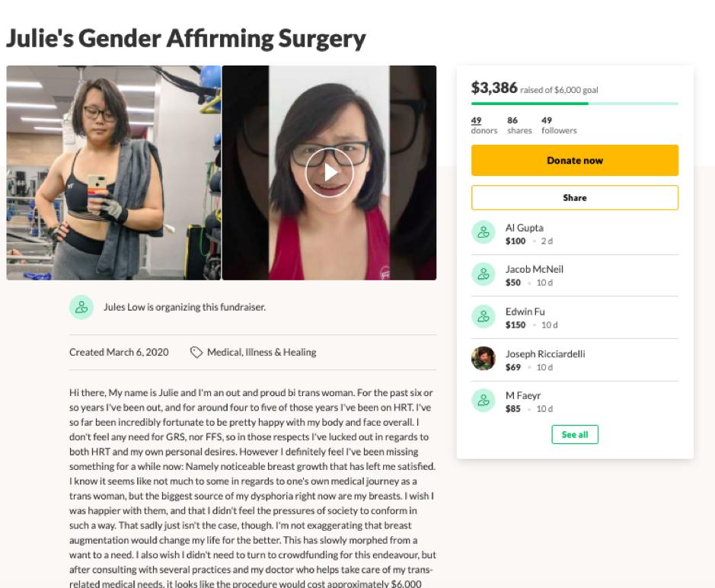Screen dimensions: 715x588
Task: Click M Faeyr's donor avatar icon
Action: [484, 401]
